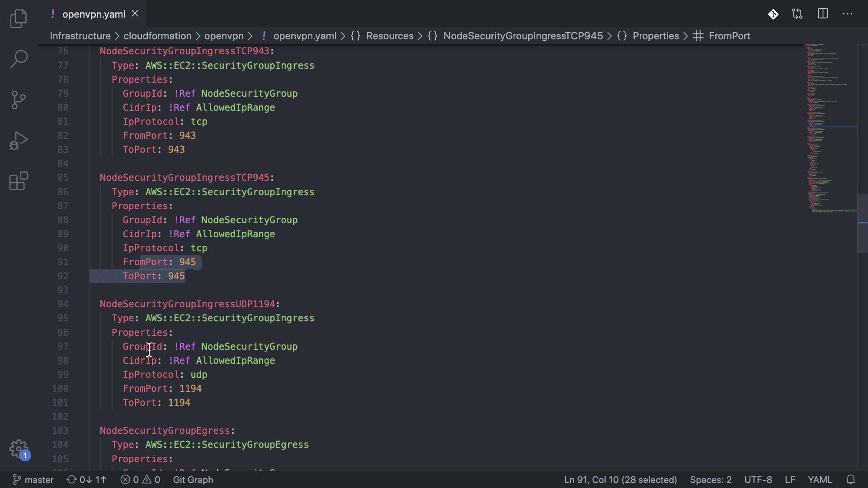Open the NodeSecurityGroupIngressTCP945 breadcrumb
868x488 pixels.
pos(523,36)
